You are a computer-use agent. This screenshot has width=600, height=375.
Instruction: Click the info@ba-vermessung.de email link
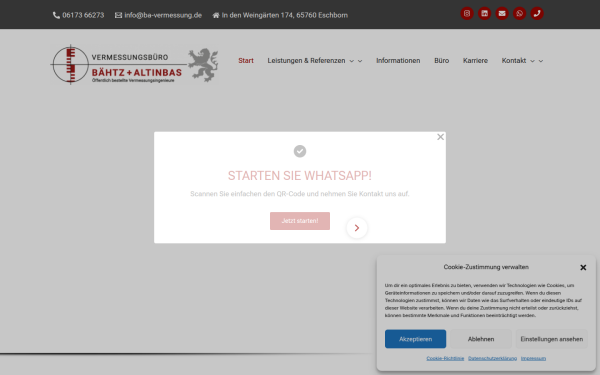[158, 15]
